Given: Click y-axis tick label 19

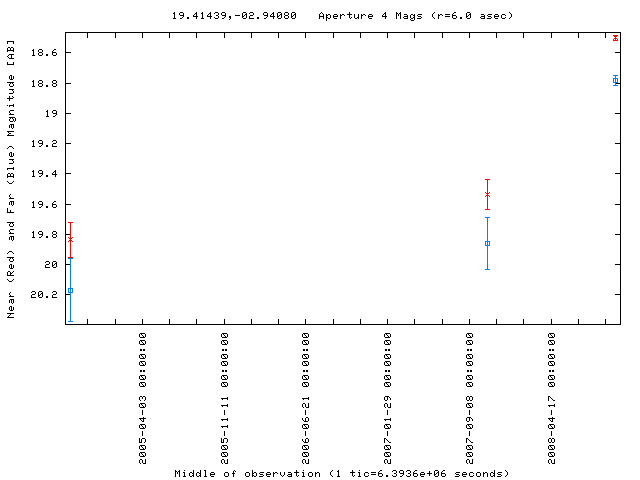Looking at the screenshot, I should (x=51, y=113).
